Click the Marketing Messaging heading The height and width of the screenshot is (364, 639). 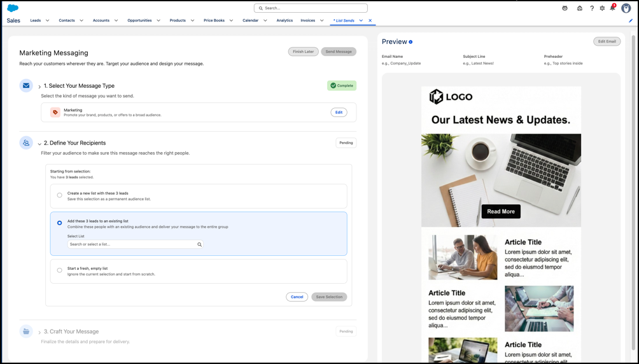(x=54, y=53)
